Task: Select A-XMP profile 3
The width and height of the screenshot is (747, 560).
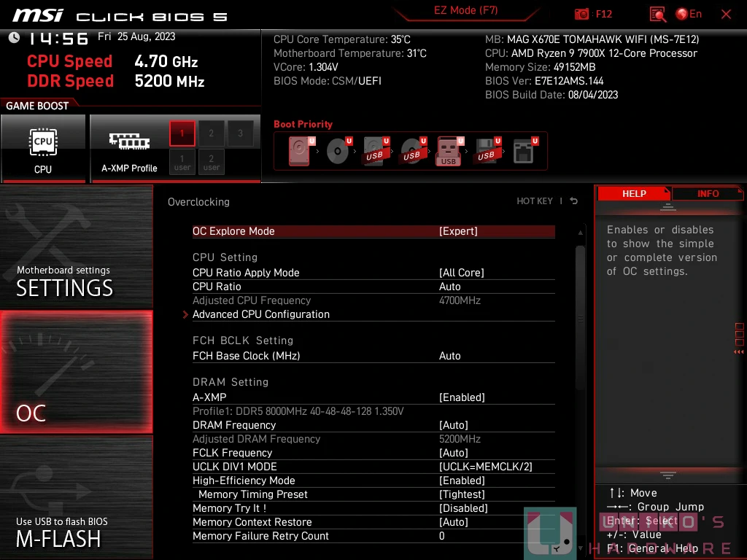Action: tap(240, 133)
